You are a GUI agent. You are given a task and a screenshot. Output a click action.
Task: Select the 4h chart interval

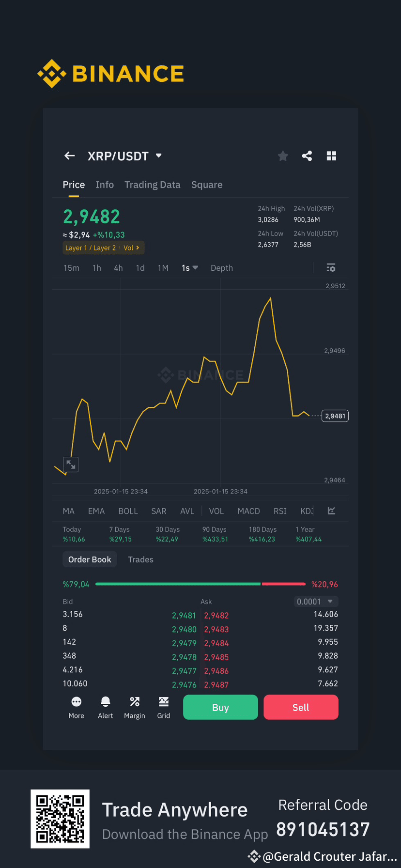(118, 268)
